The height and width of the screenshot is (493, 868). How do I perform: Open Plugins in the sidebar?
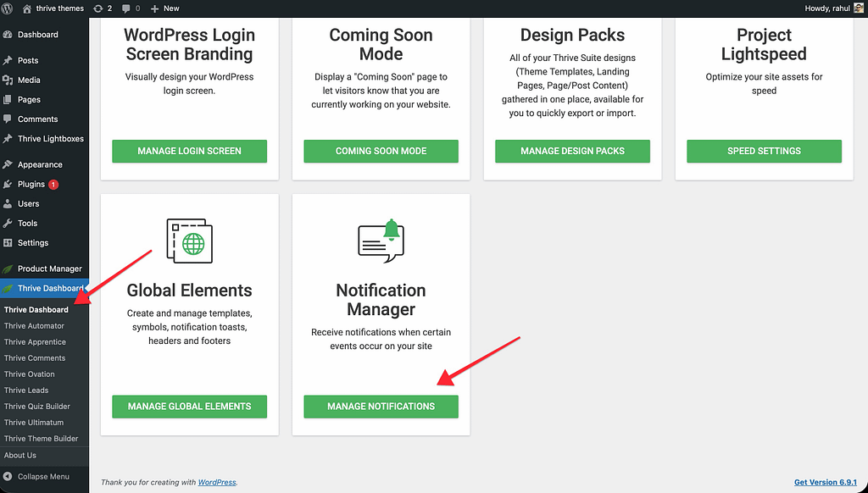31,184
